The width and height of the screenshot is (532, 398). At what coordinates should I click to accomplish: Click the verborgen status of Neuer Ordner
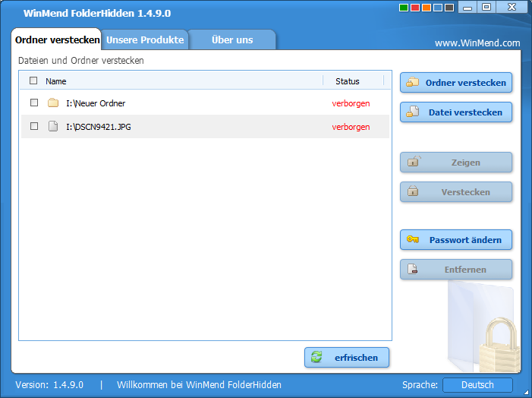(351, 103)
